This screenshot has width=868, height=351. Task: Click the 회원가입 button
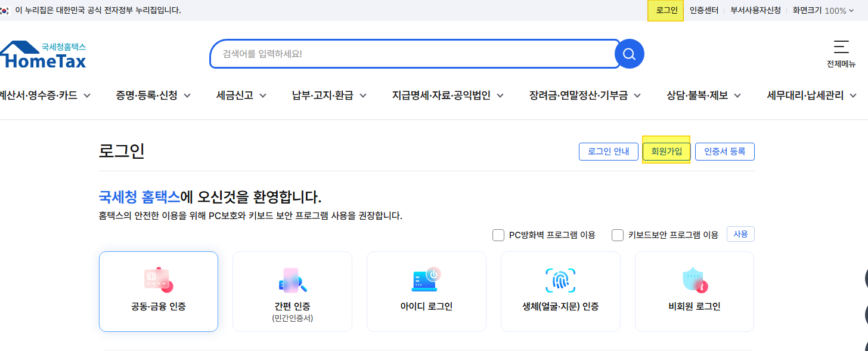click(x=666, y=152)
